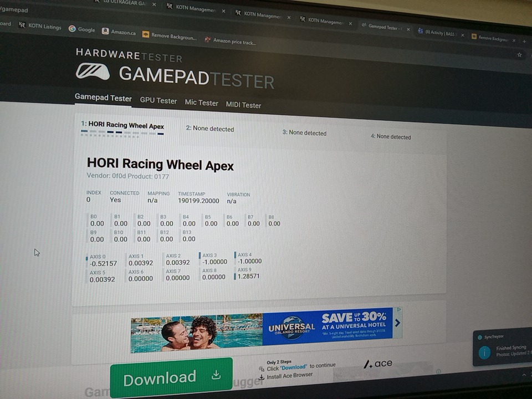Bookmark this page with the star icon
532x399 pixels.
(x=519, y=55)
